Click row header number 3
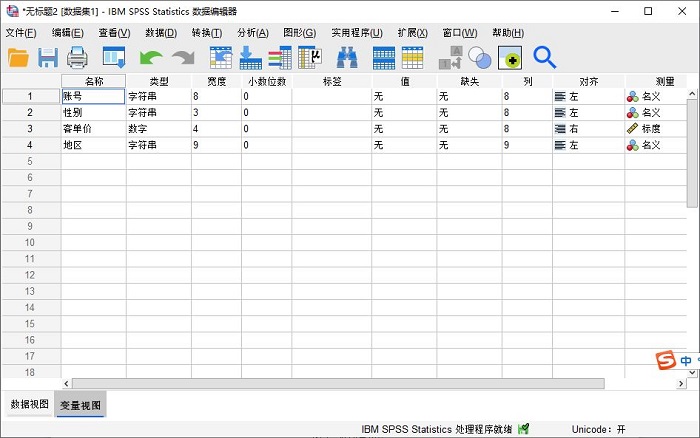700x438 pixels. (x=30, y=129)
